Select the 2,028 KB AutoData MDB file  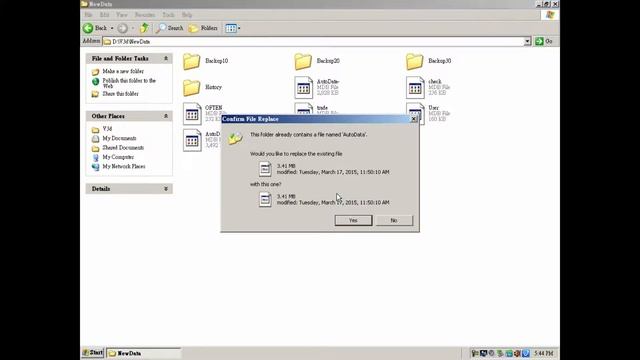pos(317,87)
